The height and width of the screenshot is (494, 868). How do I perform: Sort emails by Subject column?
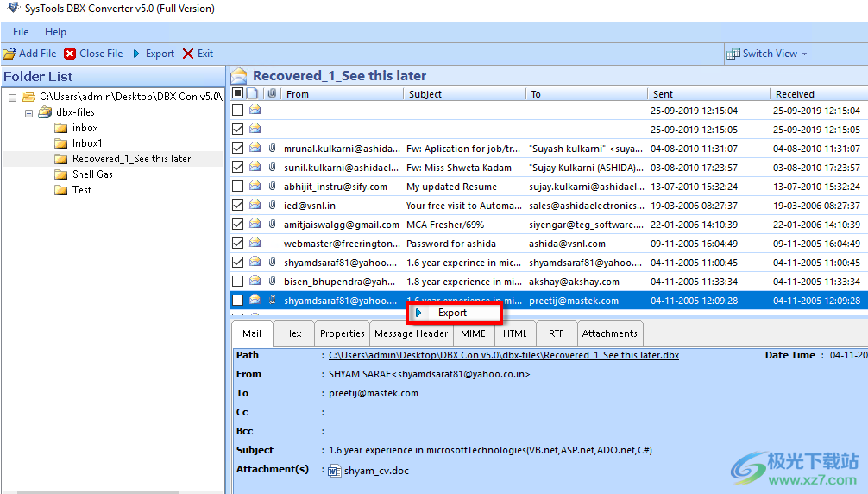pyautogui.click(x=465, y=93)
